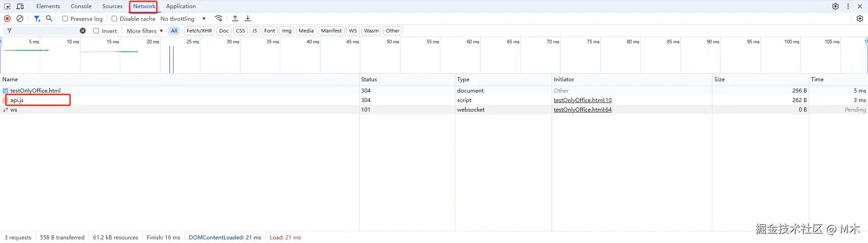Image resolution: width=868 pixels, height=243 pixels.
Task: Sort by the Initiator column header
Action: tap(632, 79)
